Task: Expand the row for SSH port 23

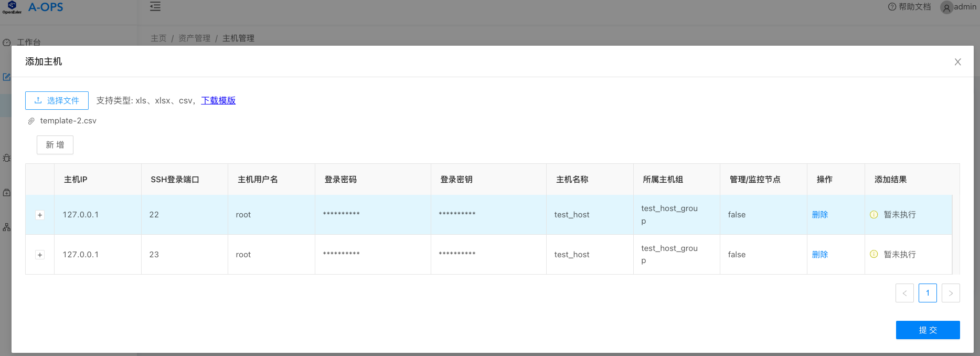Action: click(40, 255)
